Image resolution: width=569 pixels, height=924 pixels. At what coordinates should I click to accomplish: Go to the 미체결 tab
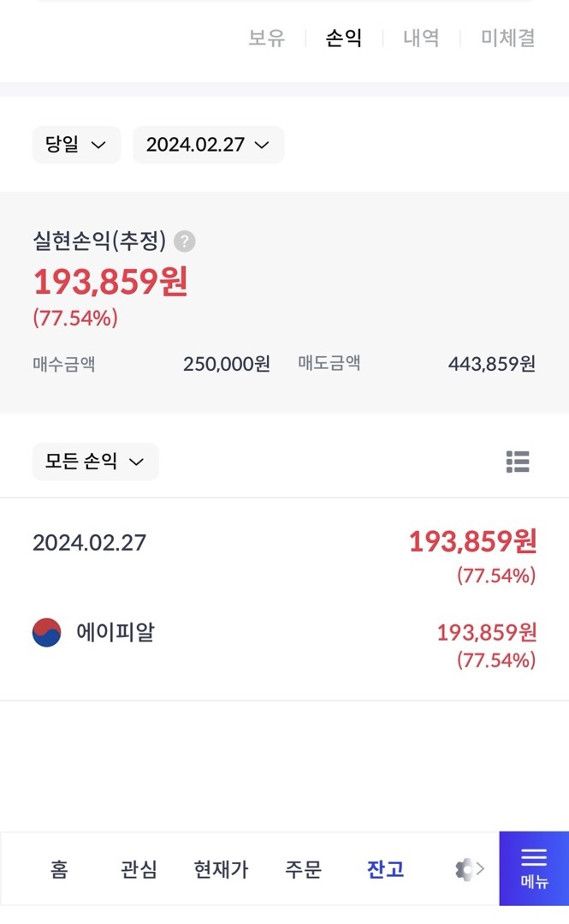click(x=508, y=38)
